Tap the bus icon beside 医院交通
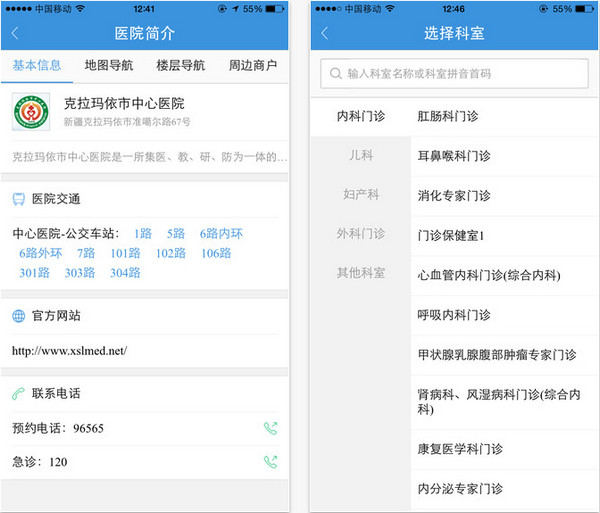Image resolution: width=600 pixels, height=513 pixels. (x=18, y=199)
